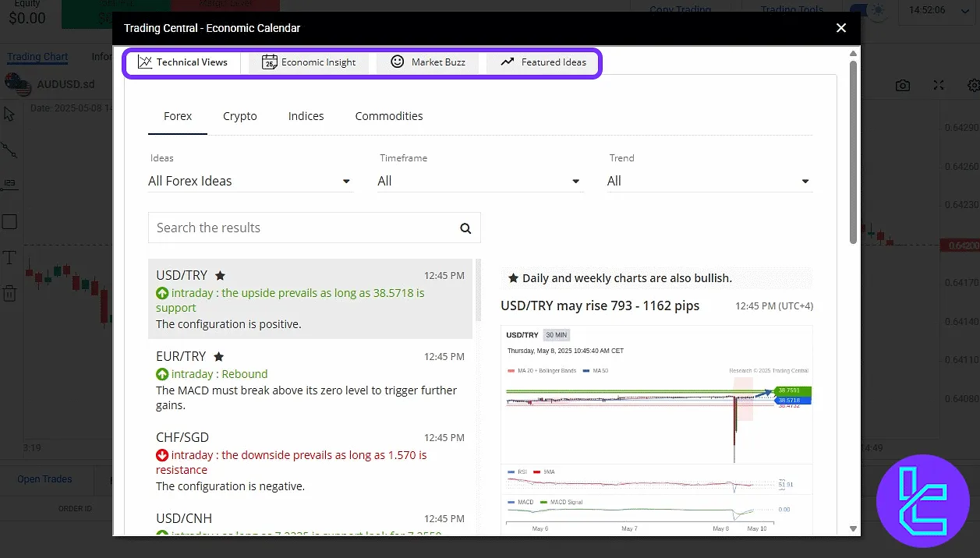The image size is (980, 558).
Task: Select the CHF/SGD idea row
Action: click(x=310, y=461)
